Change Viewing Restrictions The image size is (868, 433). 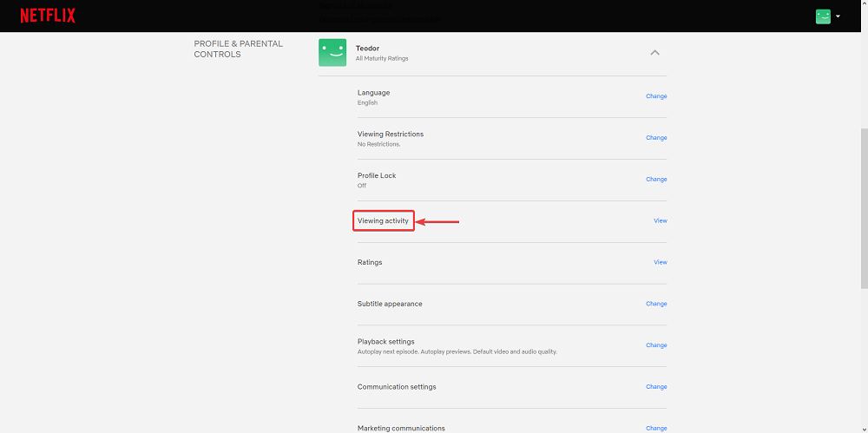[x=656, y=138]
